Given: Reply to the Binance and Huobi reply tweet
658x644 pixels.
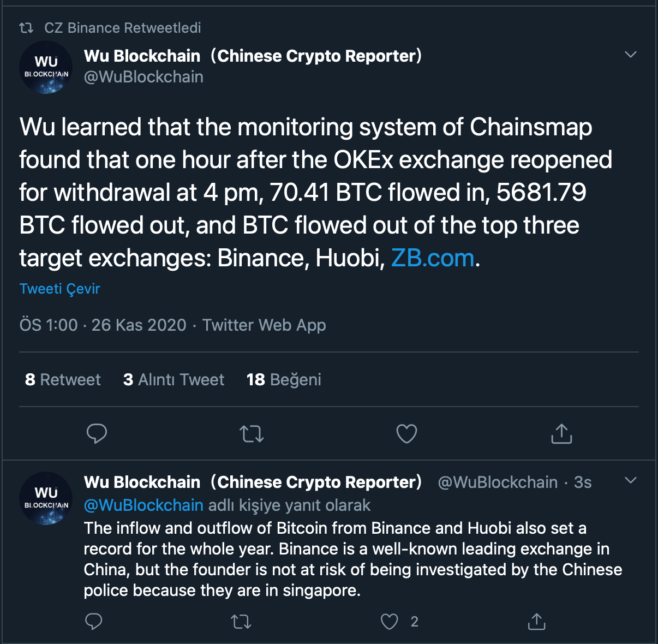Looking at the screenshot, I should coord(94,621).
